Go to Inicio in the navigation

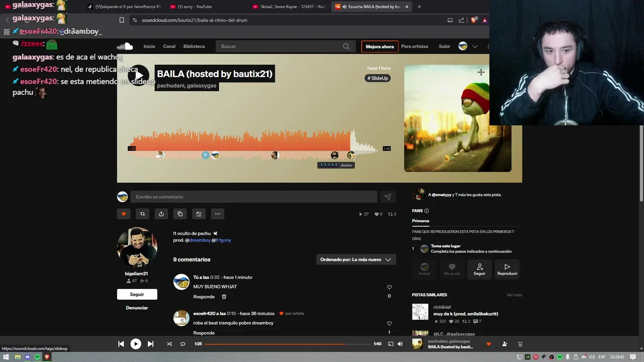149,46
